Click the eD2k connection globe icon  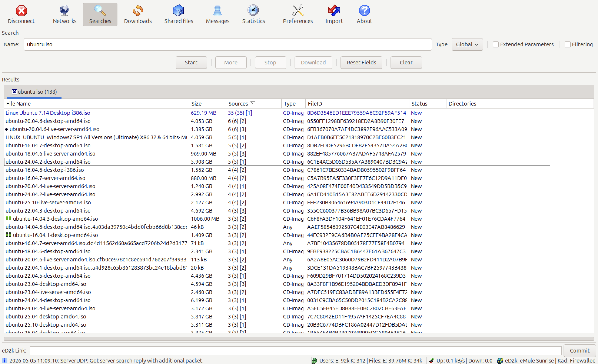[500, 360]
